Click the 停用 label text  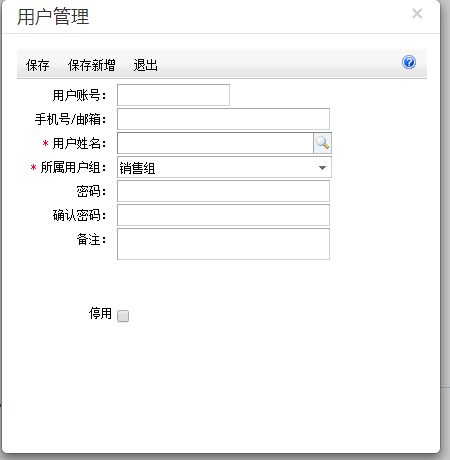[100, 314]
